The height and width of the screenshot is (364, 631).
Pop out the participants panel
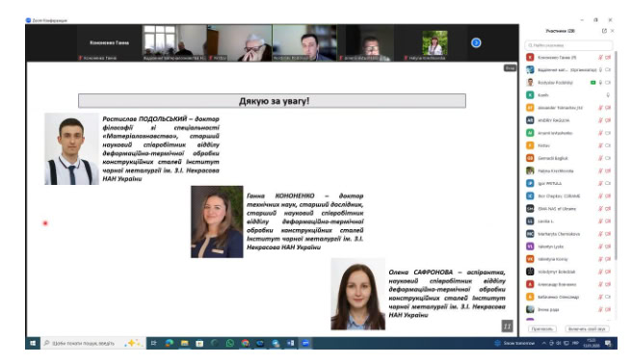pos(604,31)
